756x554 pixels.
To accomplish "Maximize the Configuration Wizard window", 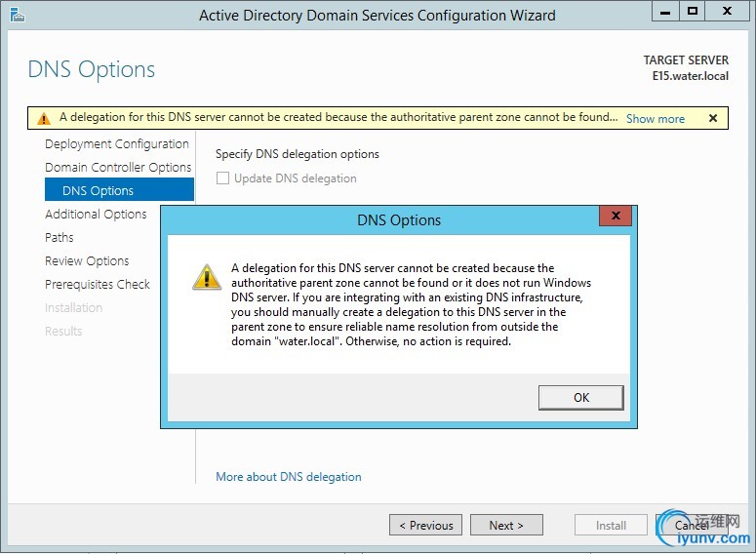I will coord(693,11).
